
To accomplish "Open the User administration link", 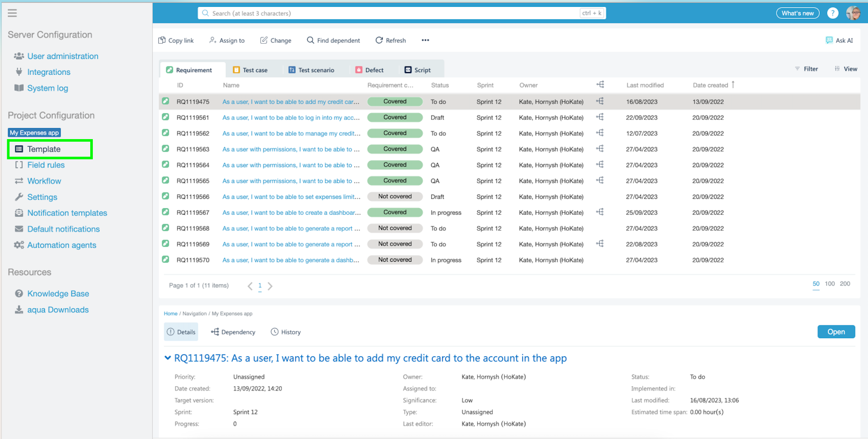I will [63, 56].
